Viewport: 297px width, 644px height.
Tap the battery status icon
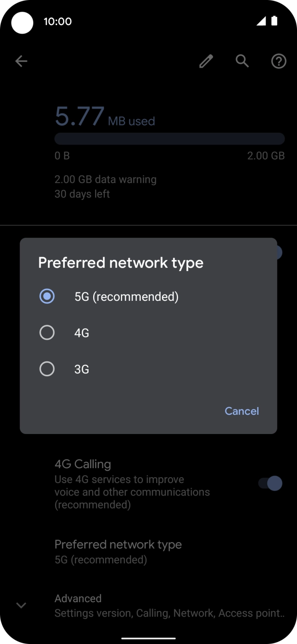pyautogui.click(x=274, y=21)
